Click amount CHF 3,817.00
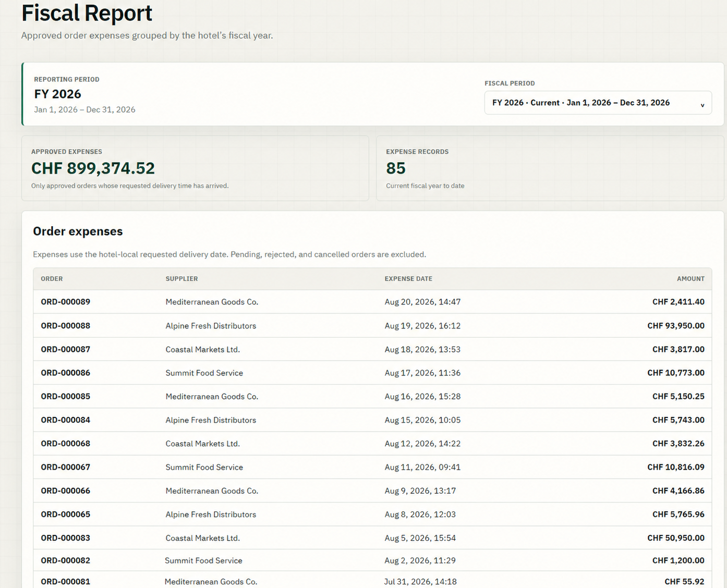 678,349
